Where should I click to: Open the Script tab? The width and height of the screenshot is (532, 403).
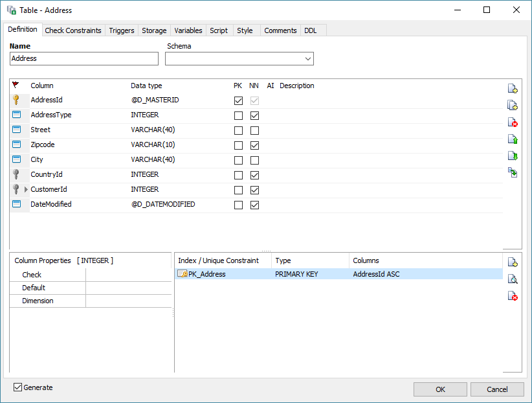coord(219,30)
